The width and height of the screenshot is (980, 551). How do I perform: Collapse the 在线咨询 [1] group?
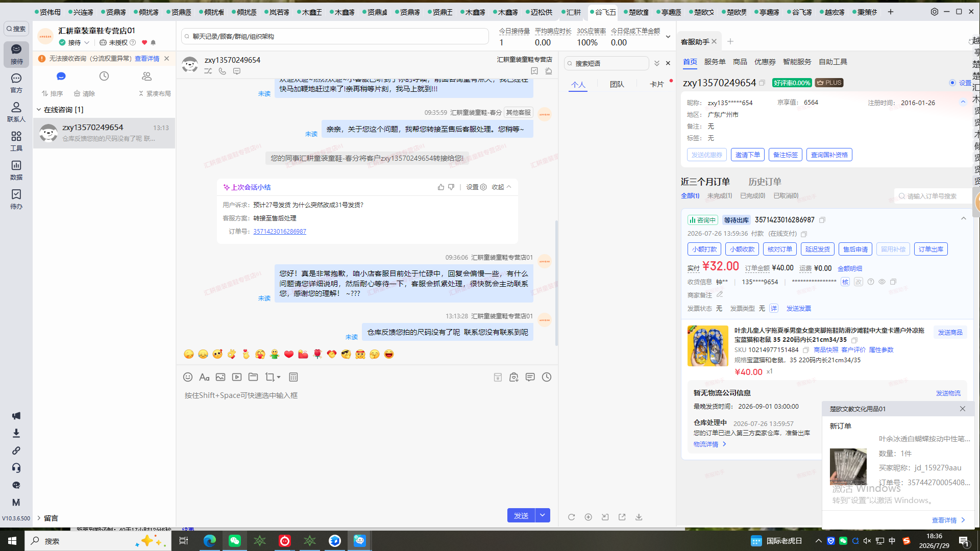click(x=39, y=110)
